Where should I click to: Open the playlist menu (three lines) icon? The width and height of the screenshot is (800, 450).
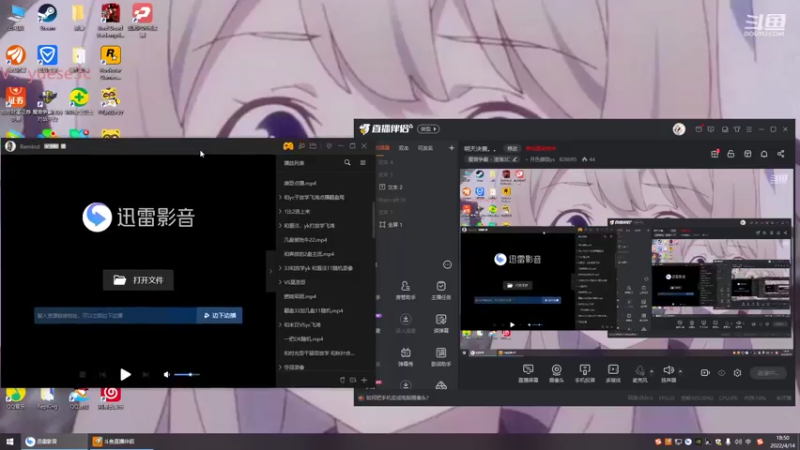(363, 163)
